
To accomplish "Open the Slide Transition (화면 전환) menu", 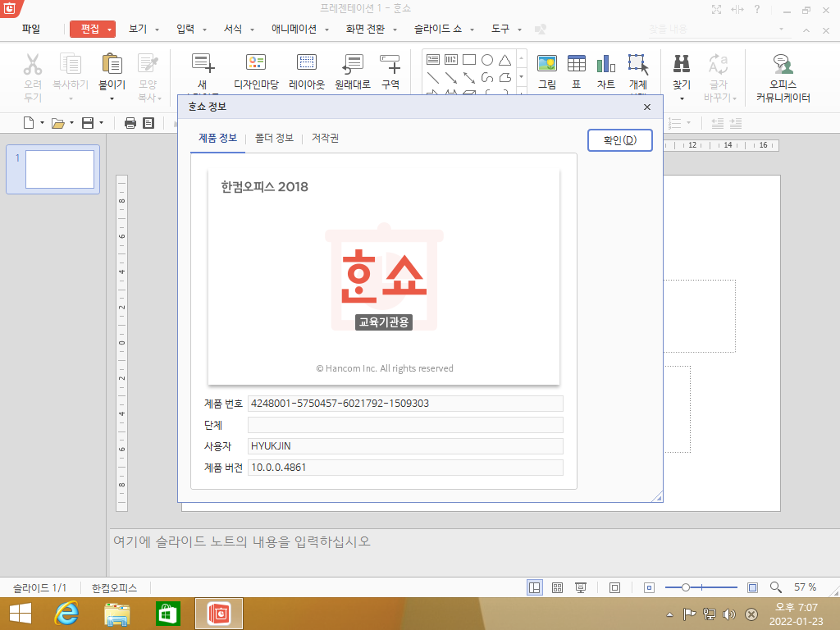I will (x=365, y=29).
